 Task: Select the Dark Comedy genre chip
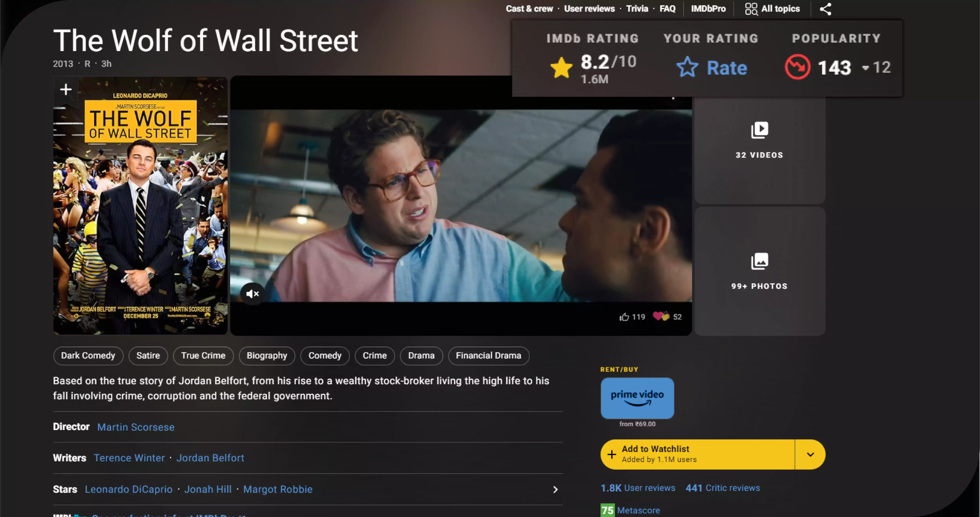coord(88,356)
